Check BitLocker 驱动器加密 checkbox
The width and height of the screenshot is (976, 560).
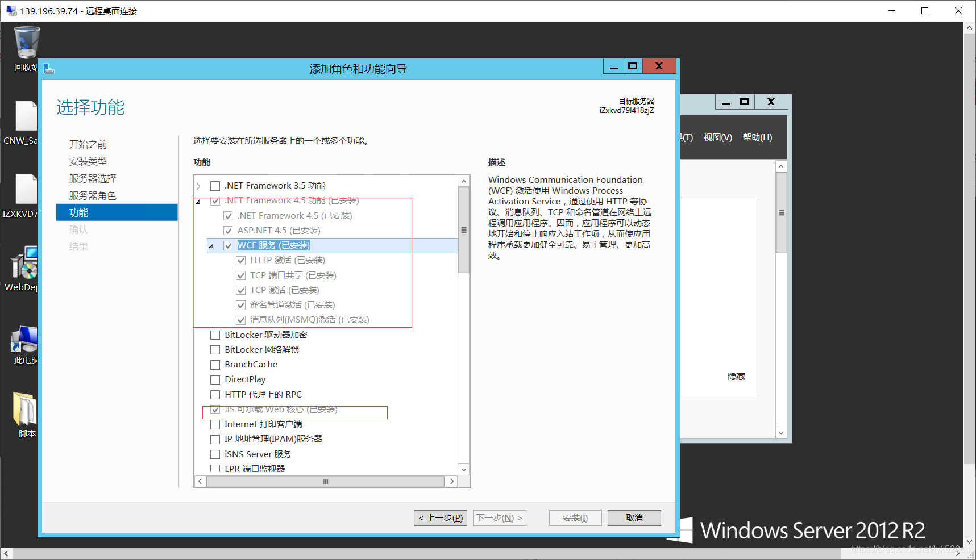[x=215, y=335]
